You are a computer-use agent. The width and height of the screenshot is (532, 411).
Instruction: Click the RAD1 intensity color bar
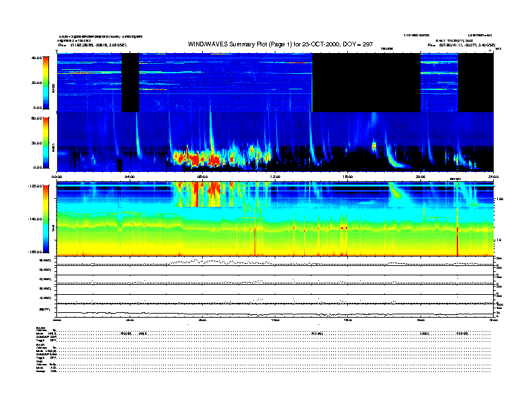click(x=46, y=143)
